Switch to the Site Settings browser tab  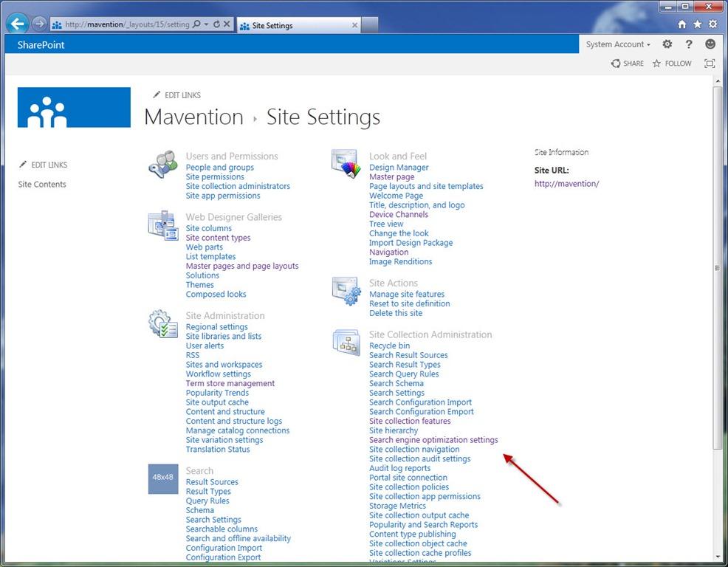tap(297, 26)
